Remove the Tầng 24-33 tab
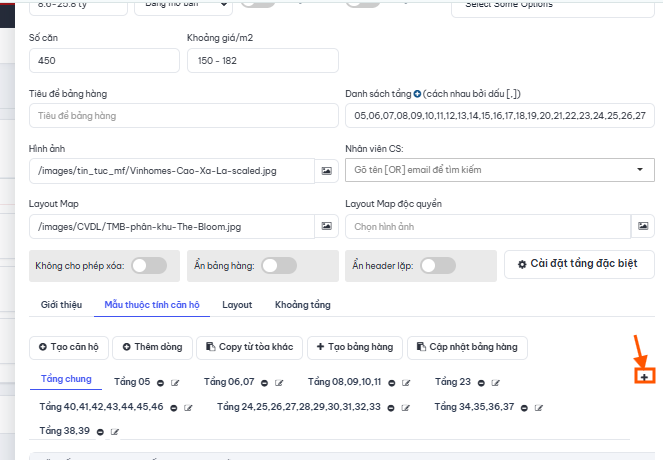The width and height of the screenshot is (663, 460). point(391,408)
